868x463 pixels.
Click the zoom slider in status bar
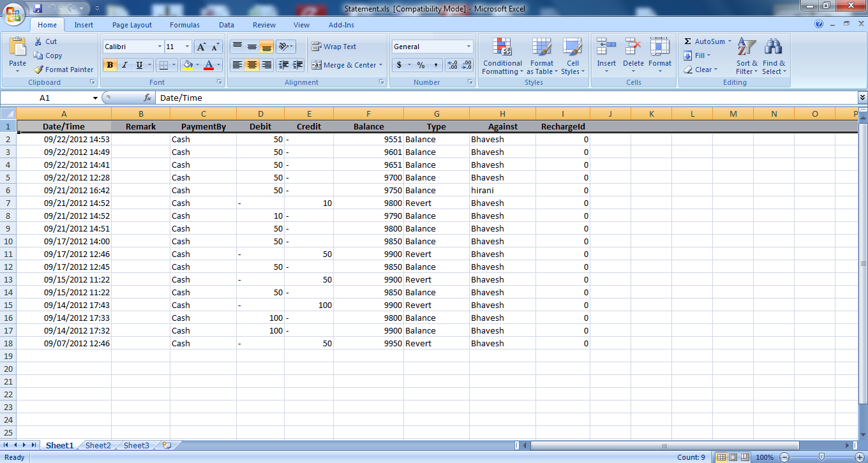[x=822, y=457]
